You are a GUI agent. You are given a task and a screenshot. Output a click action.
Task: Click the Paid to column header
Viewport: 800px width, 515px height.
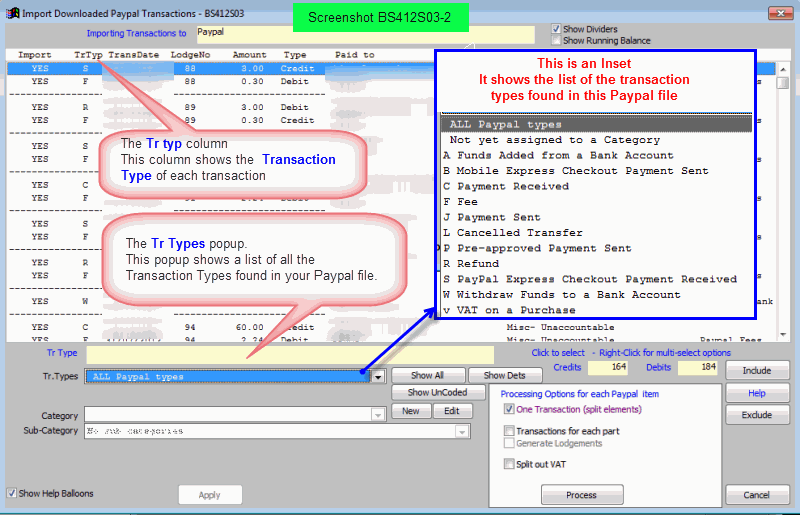pos(355,55)
